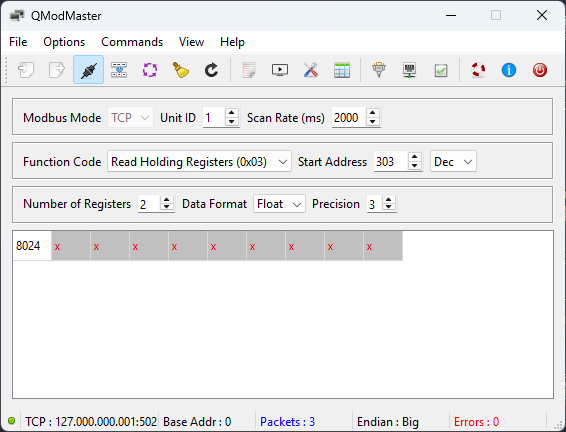This screenshot has height=432, width=566.
Task: Click the blue About info icon
Action: click(x=509, y=70)
